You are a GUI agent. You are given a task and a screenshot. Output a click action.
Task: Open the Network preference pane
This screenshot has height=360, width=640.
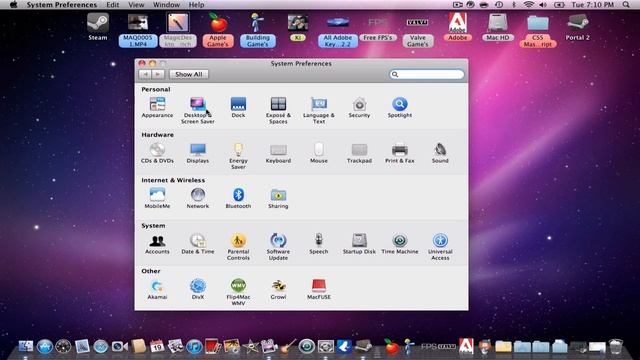click(x=198, y=198)
